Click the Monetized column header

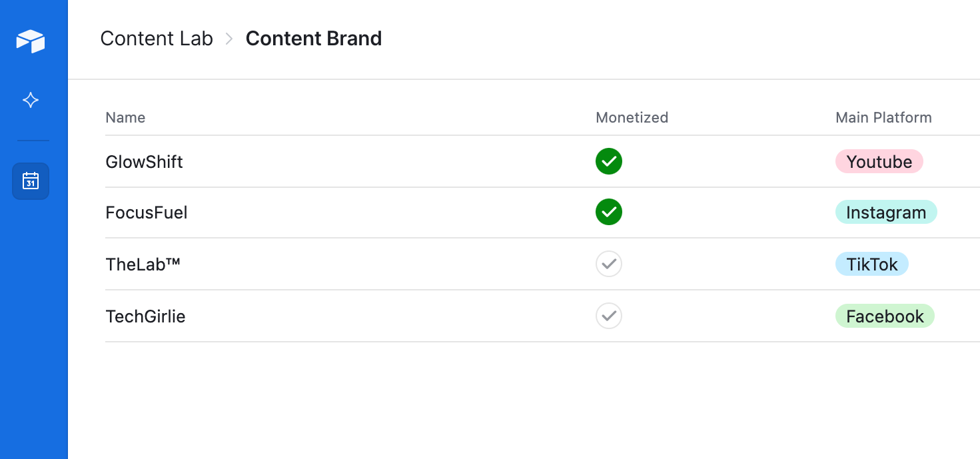click(x=632, y=118)
